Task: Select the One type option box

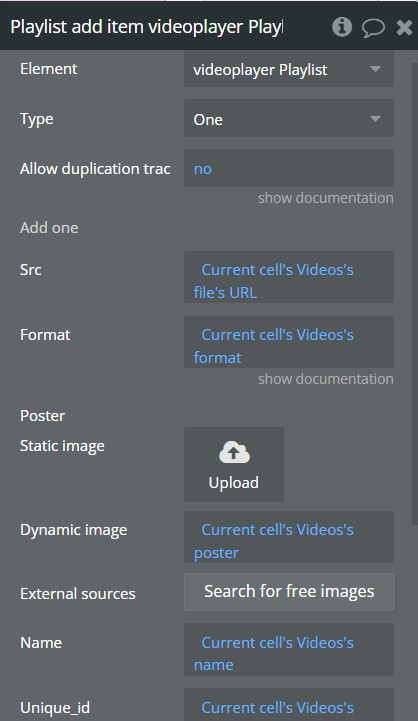Action: point(289,119)
